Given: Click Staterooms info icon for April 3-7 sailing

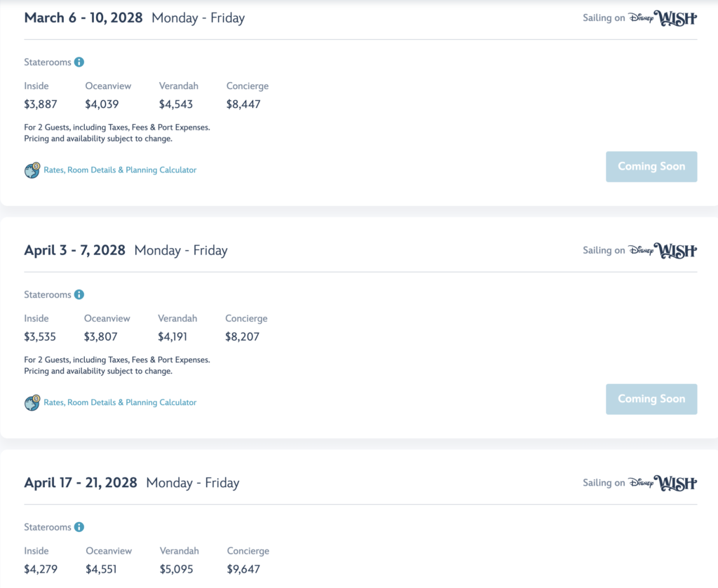Looking at the screenshot, I should pyautogui.click(x=79, y=294).
